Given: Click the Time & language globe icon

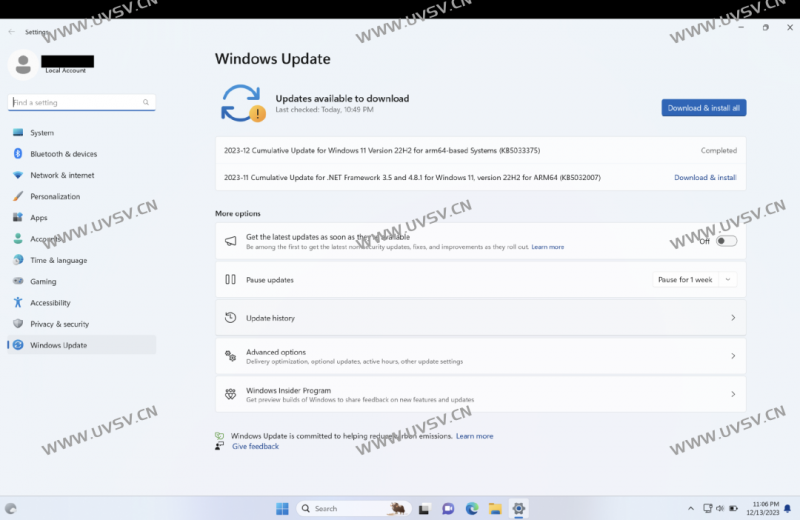Looking at the screenshot, I should click(18, 260).
